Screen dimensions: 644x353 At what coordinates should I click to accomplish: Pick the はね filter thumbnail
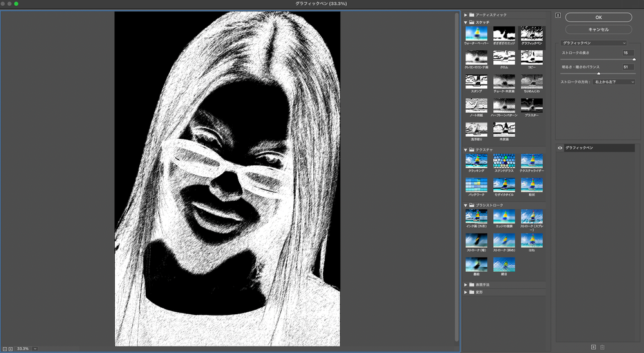pyautogui.click(x=531, y=241)
